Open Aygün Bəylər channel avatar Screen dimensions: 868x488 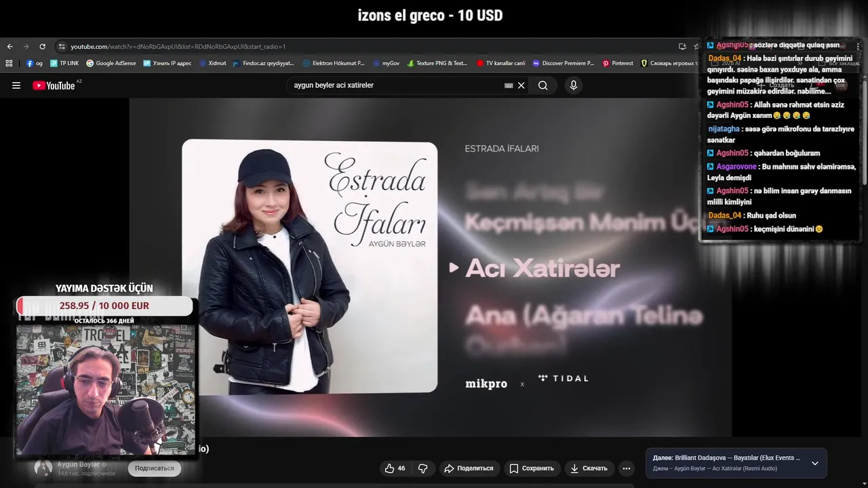click(x=43, y=468)
